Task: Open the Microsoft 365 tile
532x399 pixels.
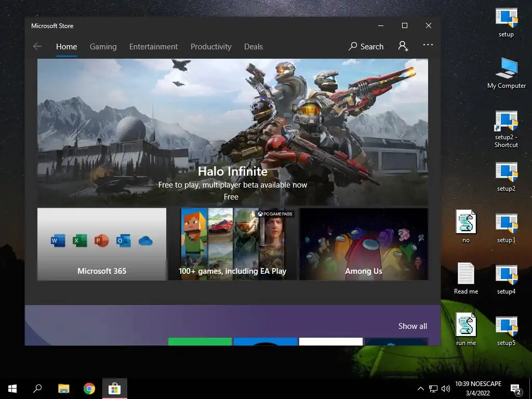Action: pos(102,244)
